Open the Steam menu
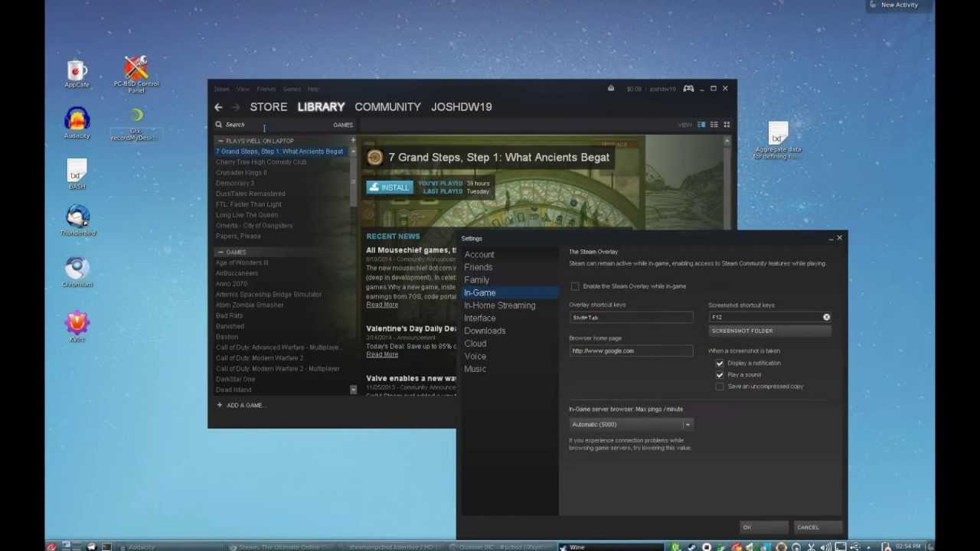 (221, 89)
